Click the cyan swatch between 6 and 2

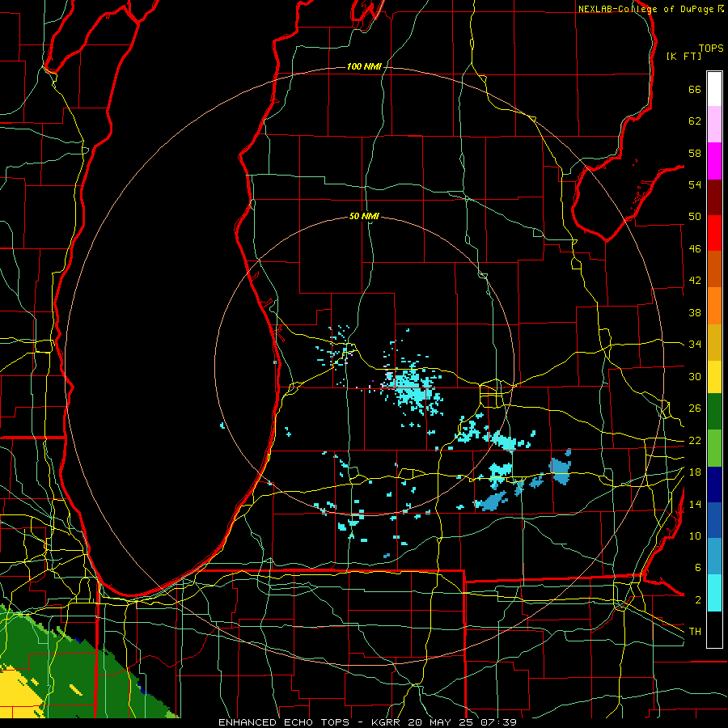point(714,593)
